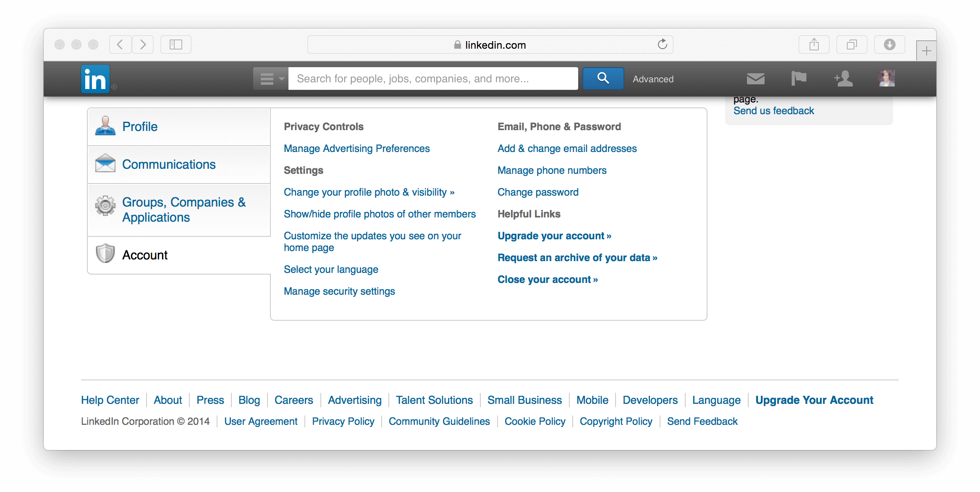This screenshot has height=492, width=980.
Task: Open Manage Advertising Preferences
Action: coord(357,149)
